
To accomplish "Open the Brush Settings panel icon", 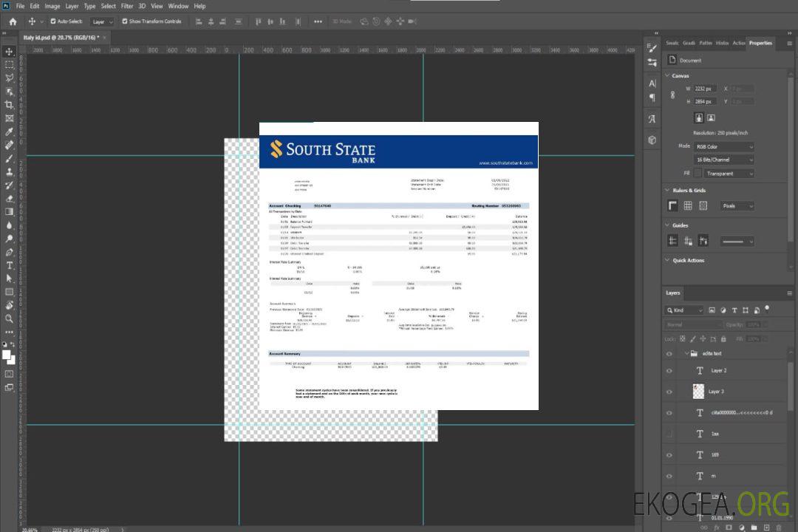I will point(652,48).
